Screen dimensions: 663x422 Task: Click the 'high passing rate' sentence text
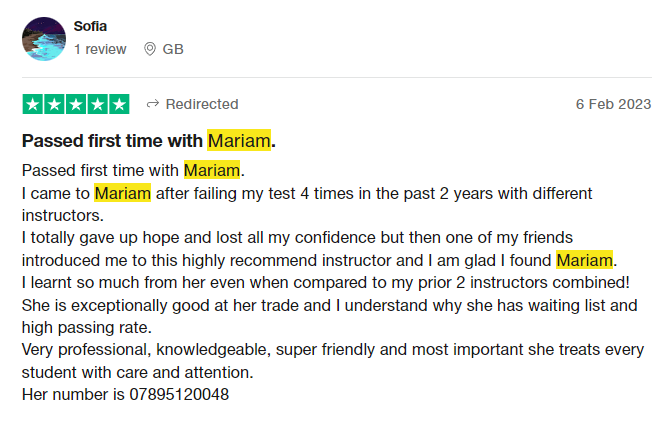(87, 328)
